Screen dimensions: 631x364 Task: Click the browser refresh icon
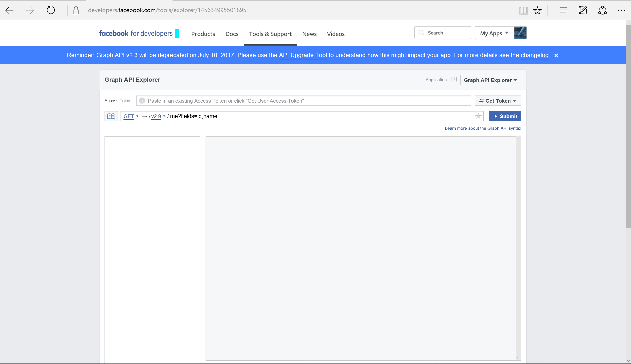pyautogui.click(x=51, y=10)
